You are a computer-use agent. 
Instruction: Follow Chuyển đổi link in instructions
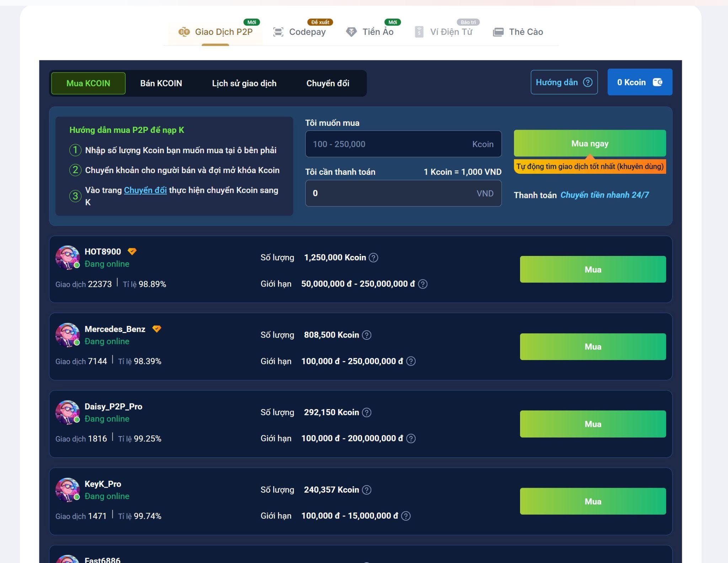point(145,190)
